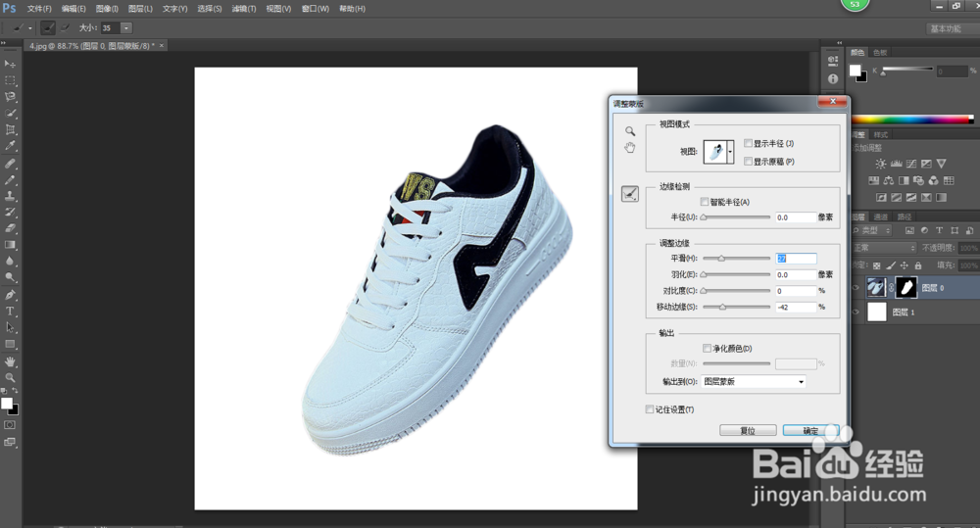Select the Rectangle shape tool

[x=10, y=344]
